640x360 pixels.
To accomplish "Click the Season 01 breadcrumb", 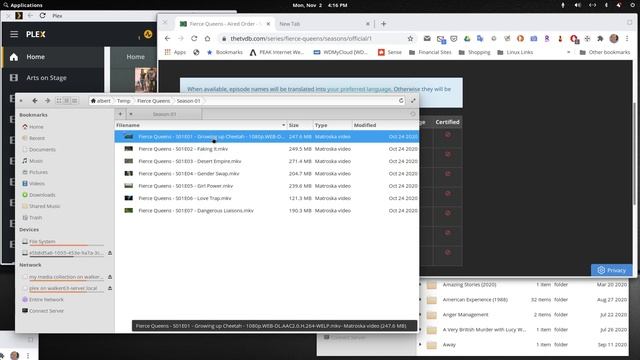I will coord(188,101).
